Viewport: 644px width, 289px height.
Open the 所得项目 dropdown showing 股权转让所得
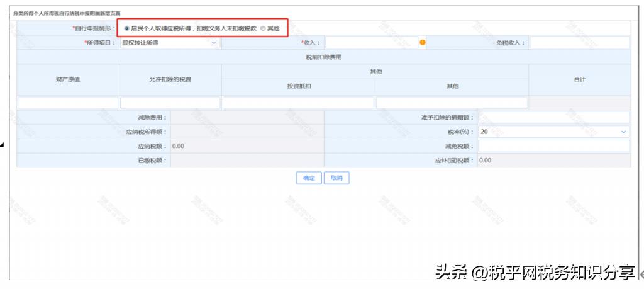170,43
